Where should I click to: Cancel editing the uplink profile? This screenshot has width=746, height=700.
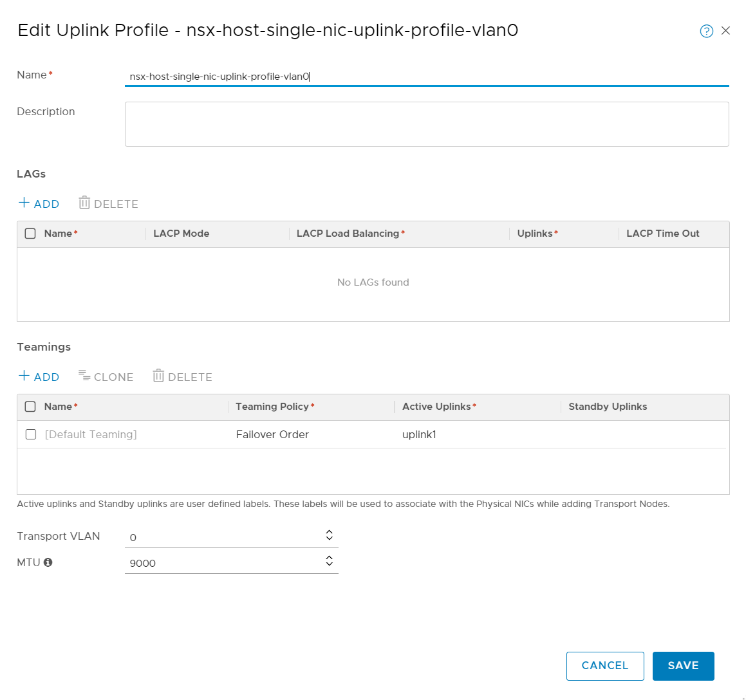tap(604, 666)
